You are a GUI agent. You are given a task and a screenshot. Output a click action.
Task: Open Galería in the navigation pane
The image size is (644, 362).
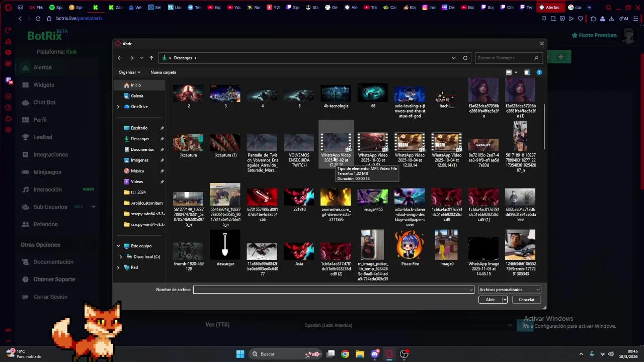tap(137, 96)
